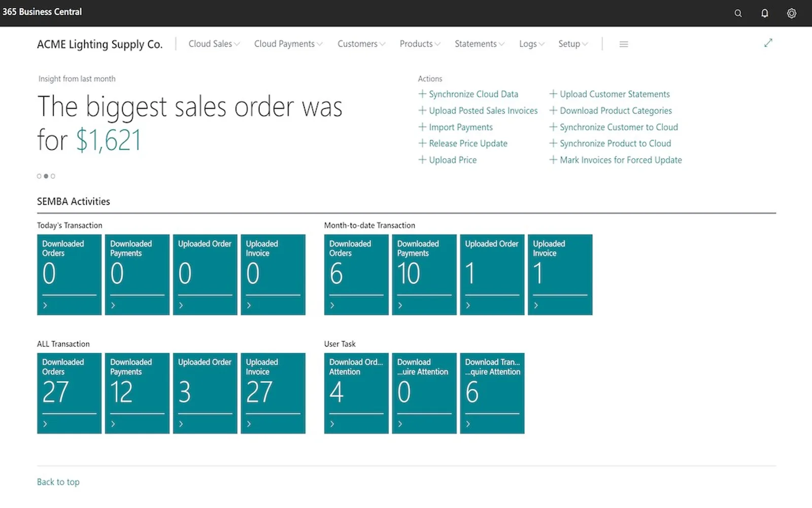Click plus icon beside Upload Posted Sales Invoices
The image size is (812, 508).
coord(422,110)
